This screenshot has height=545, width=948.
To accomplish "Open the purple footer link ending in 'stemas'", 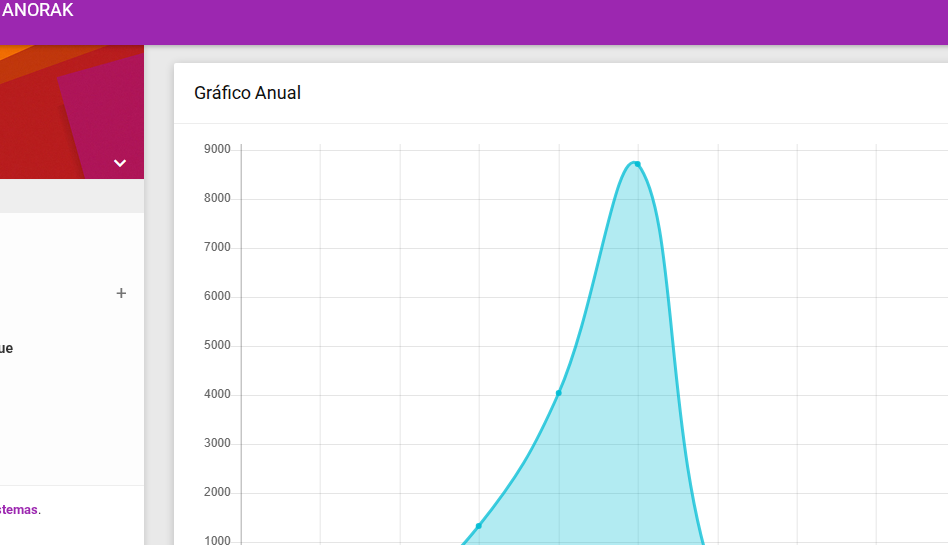I will (x=19, y=509).
